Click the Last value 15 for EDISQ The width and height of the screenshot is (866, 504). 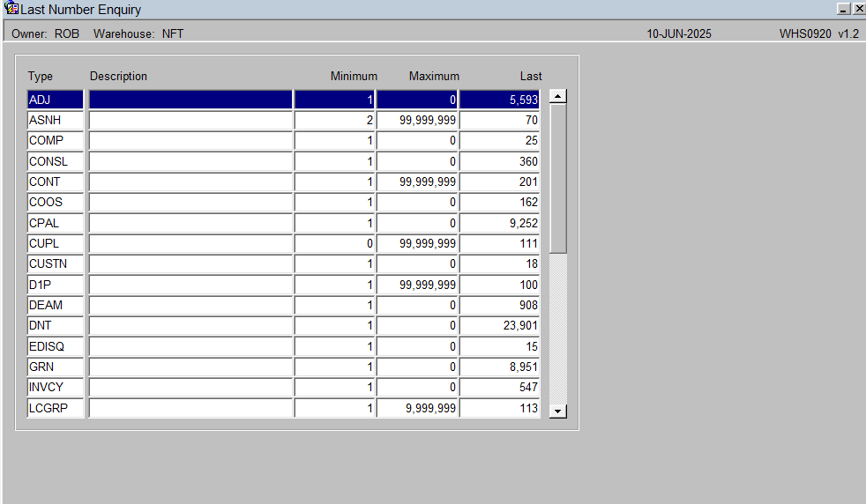[x=500, y=347]
